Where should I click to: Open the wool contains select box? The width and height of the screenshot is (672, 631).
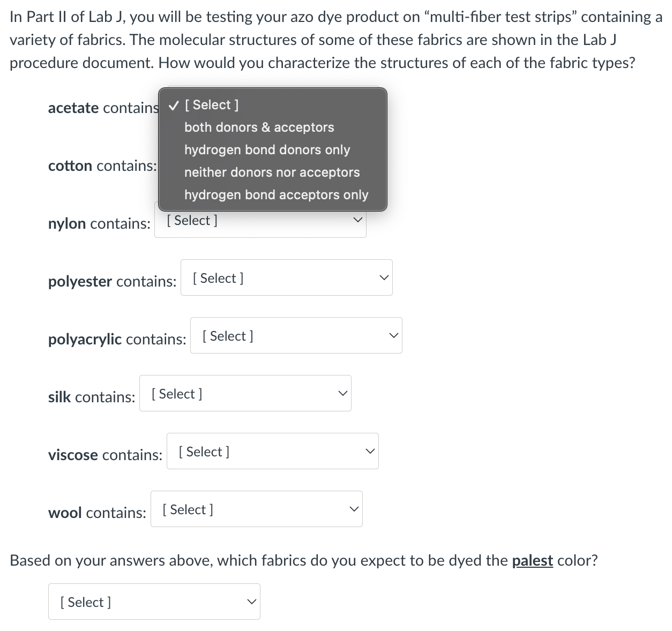coord(256,509)
